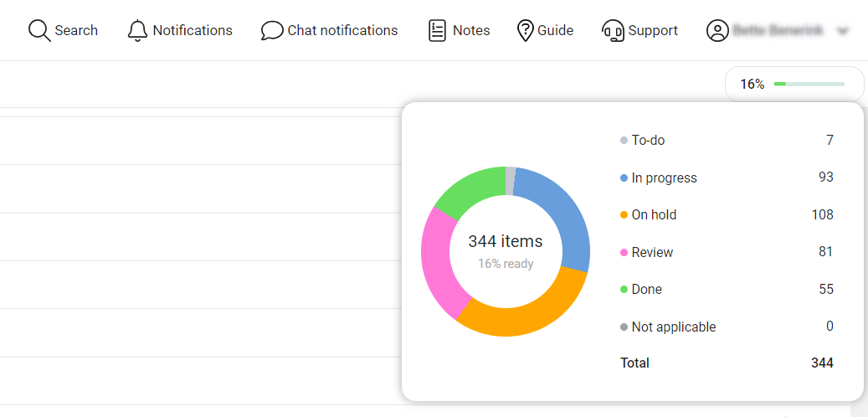This screenshot has height=417, width=868.
Task: Click the Support headset icon
Action: pos(613,31)
